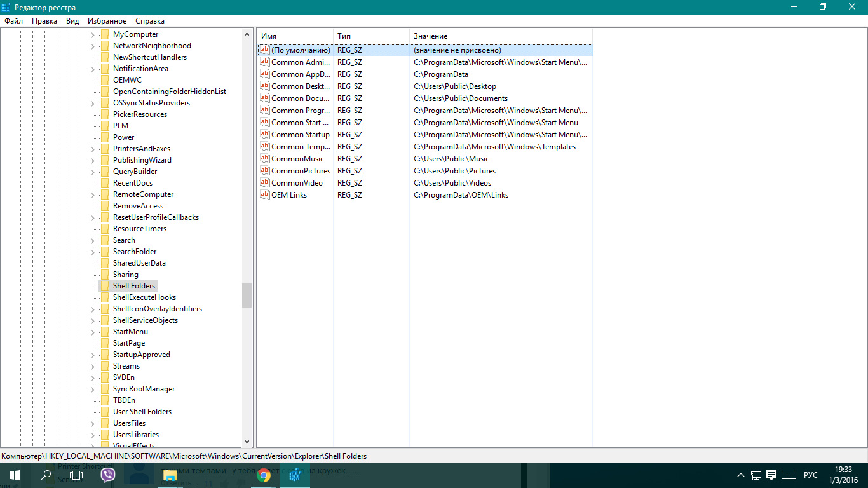Sort values by the Тип column header
Image resolution: width=868 pixels, height=488 pixels.
(371, 36)
